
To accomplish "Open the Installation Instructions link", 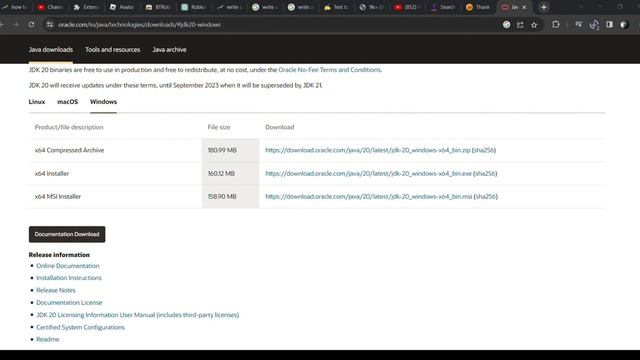I will tap(69, 278).
